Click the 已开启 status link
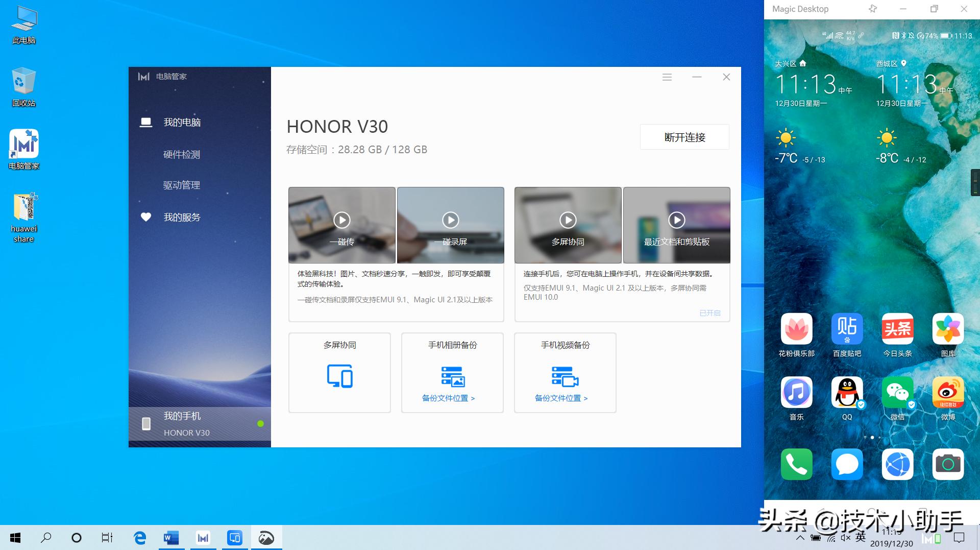Viewport: 980px width, 550px height. (710, 313)
